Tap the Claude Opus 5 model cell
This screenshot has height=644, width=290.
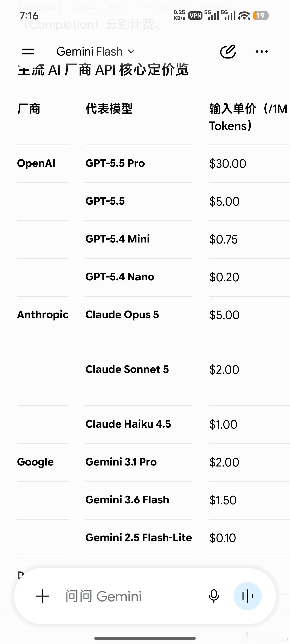122,315
